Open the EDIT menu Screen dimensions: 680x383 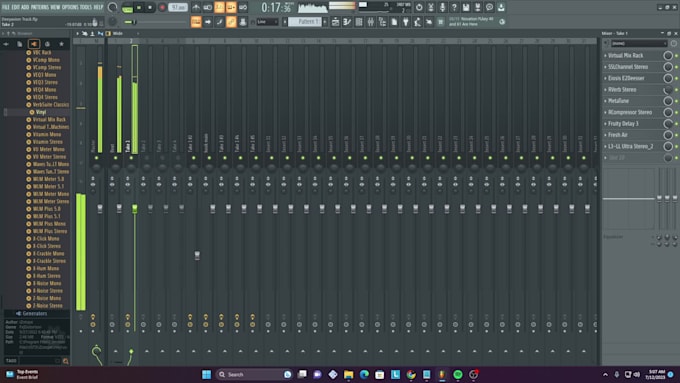click(16, 7)
